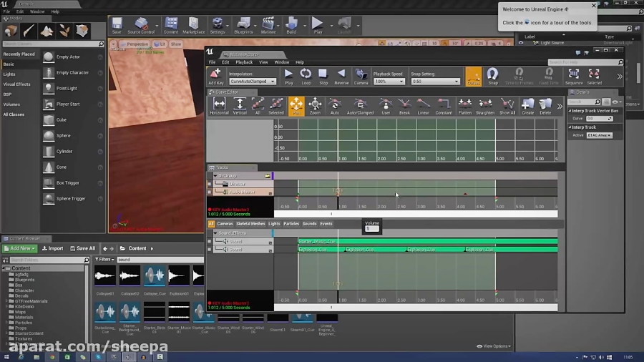Open Matinee Window menu
The width and height of the screenshot is (644, 362).
pyautogui.click(x=281, y=62)
